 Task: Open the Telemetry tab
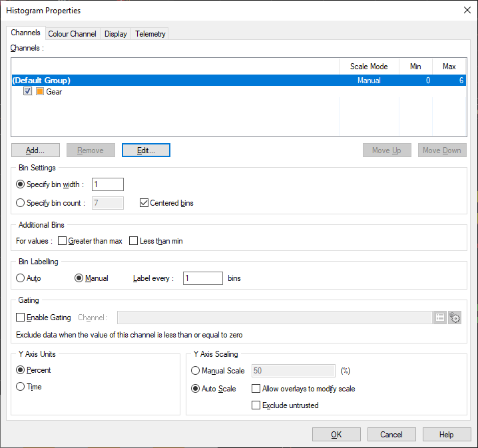coord(150,34)
